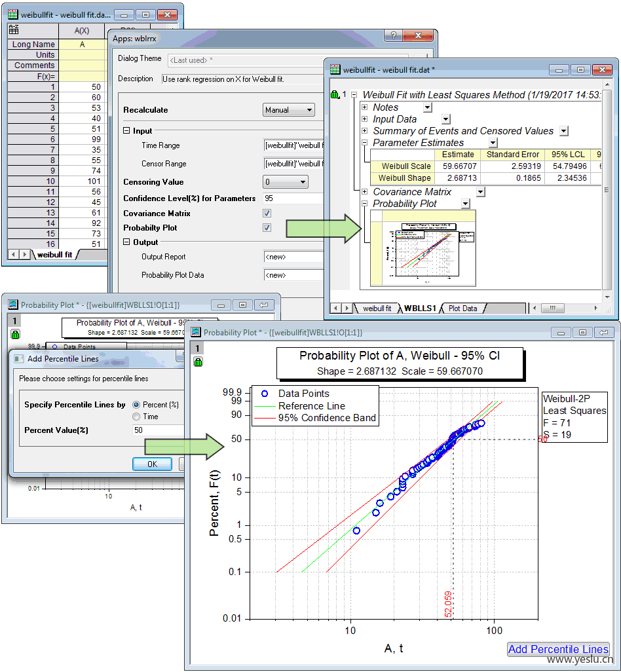Viewport: 621px width, 672px height.
Task: Click the Probability Plot Data field
Action: click(293, 275)
